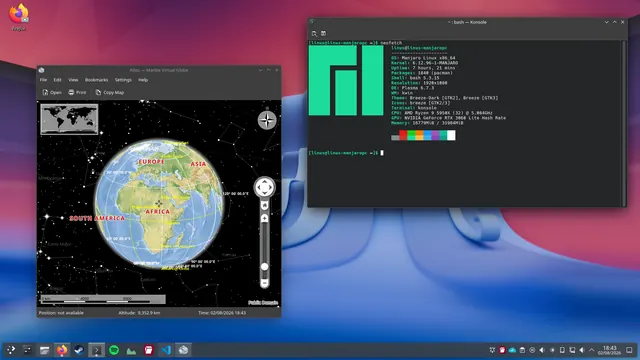Click the white color block in neofetch output
Screen dimensions: 640x360
[x=451, y=135]
